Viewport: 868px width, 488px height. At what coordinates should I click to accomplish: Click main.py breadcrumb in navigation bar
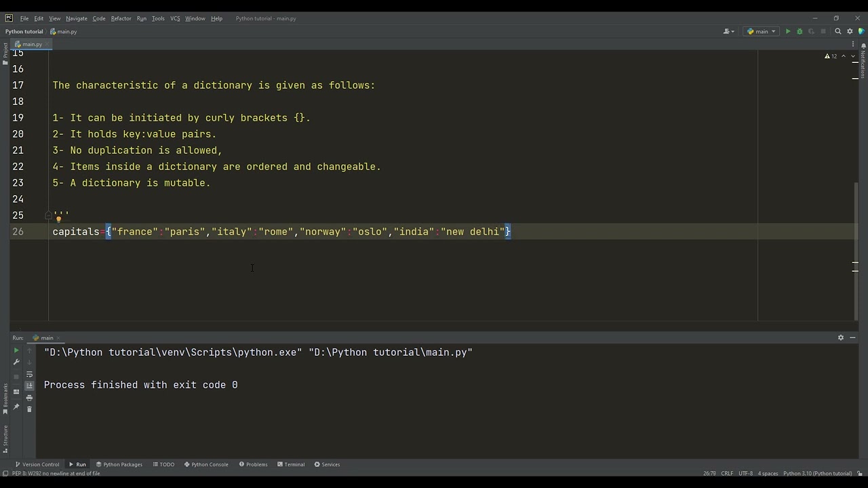(64, 31)
